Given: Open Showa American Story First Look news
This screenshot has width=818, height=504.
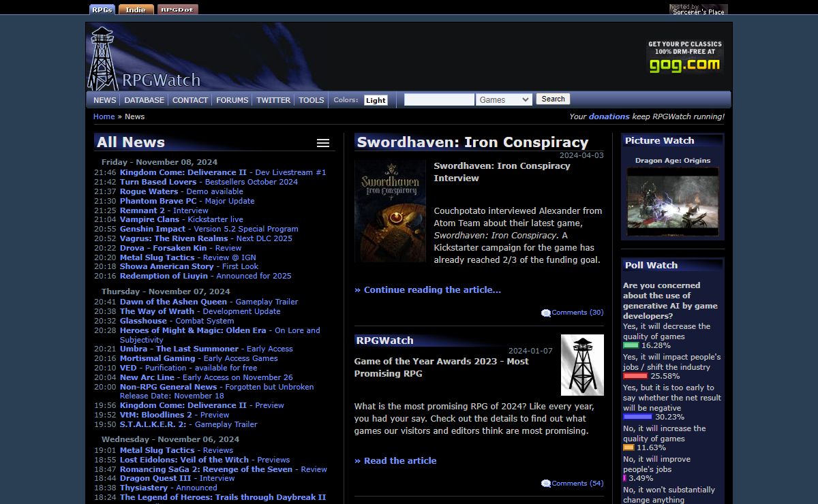Looking at the screenshot, I should click(x=190, y=266).
